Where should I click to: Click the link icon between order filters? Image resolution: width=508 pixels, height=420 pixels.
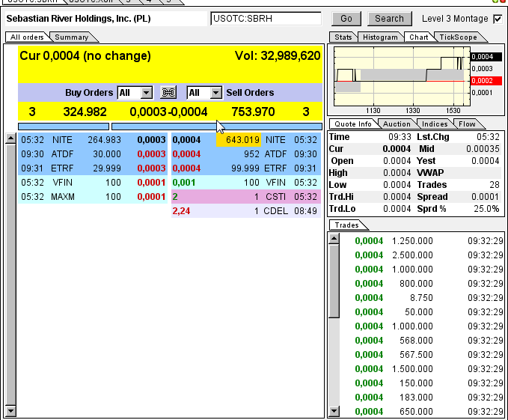tap(168, 93)
